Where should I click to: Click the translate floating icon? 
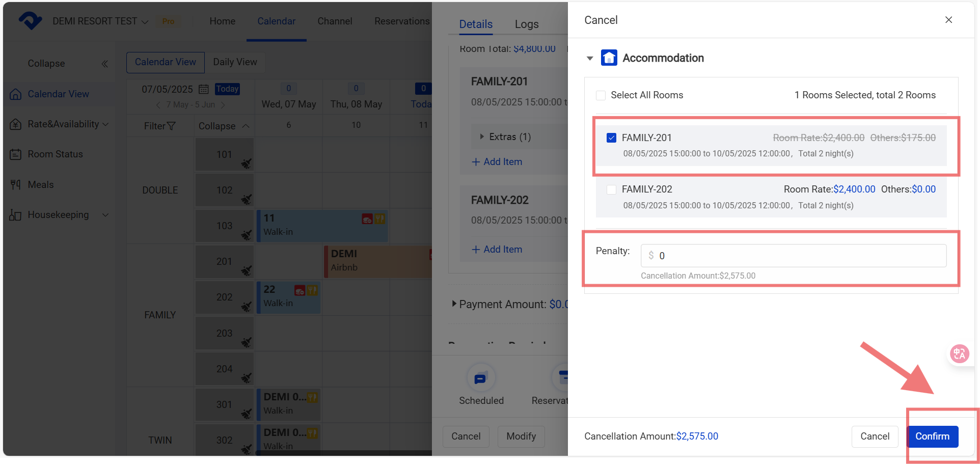pyautogui.click(x=959, y=353)
